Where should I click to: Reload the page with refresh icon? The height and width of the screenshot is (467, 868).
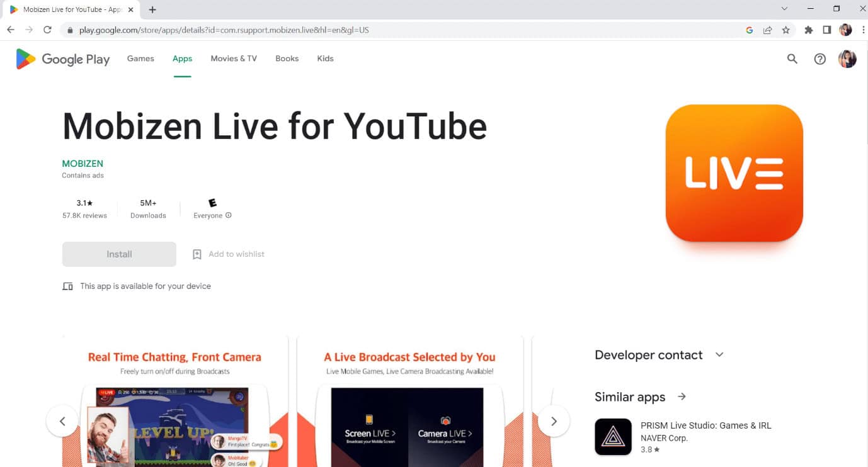[x=48, y=30]
